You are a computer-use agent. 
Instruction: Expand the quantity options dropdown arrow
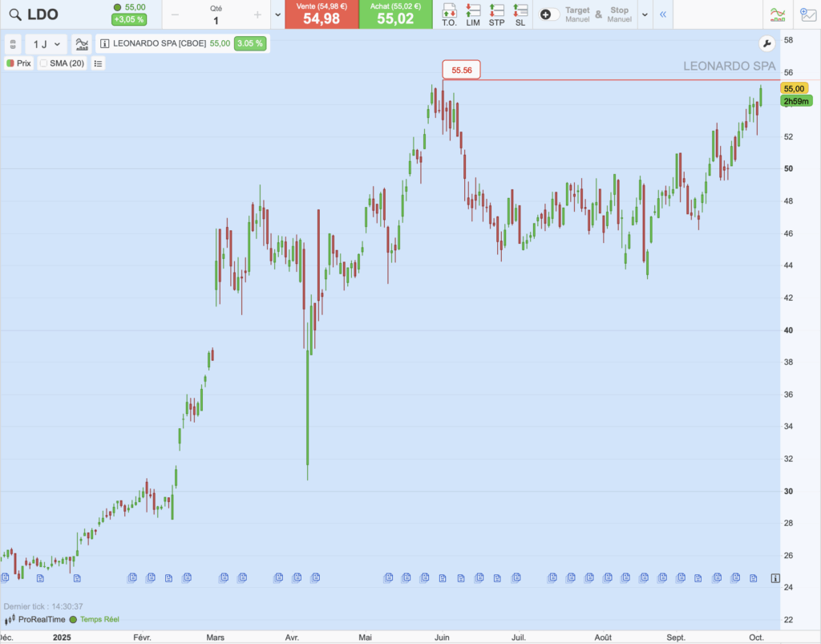coord(277,14)
